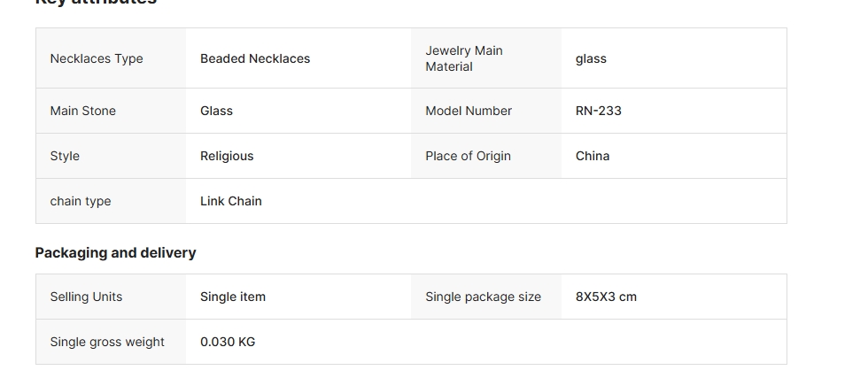Click the China origin value
868x378 pixels.
593,156
